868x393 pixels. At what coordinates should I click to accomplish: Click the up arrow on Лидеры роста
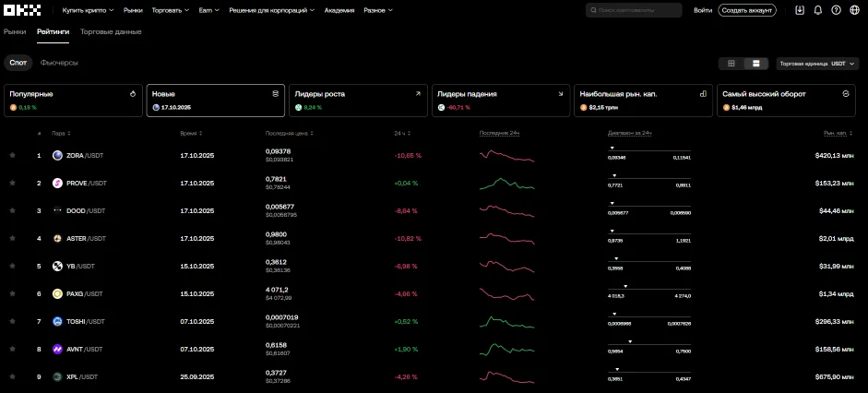[x=418, y=94]
